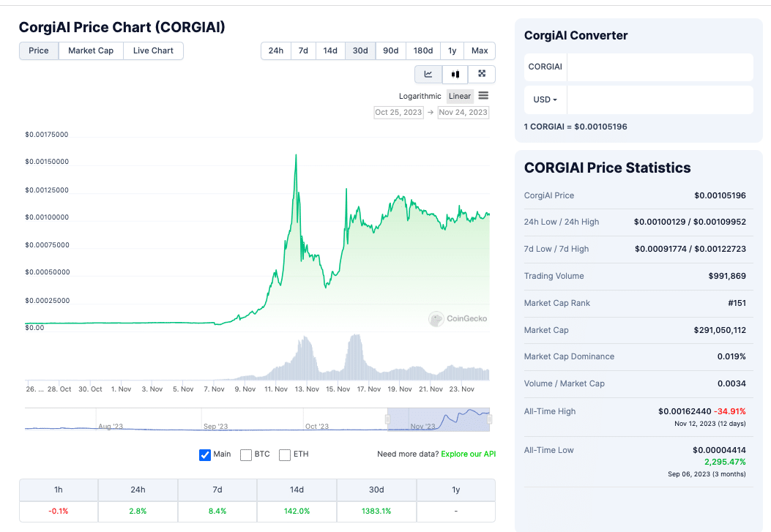
Task: Edit start date Oct 25, 2023
Action: pyautogui.click(x=399, y=113)
